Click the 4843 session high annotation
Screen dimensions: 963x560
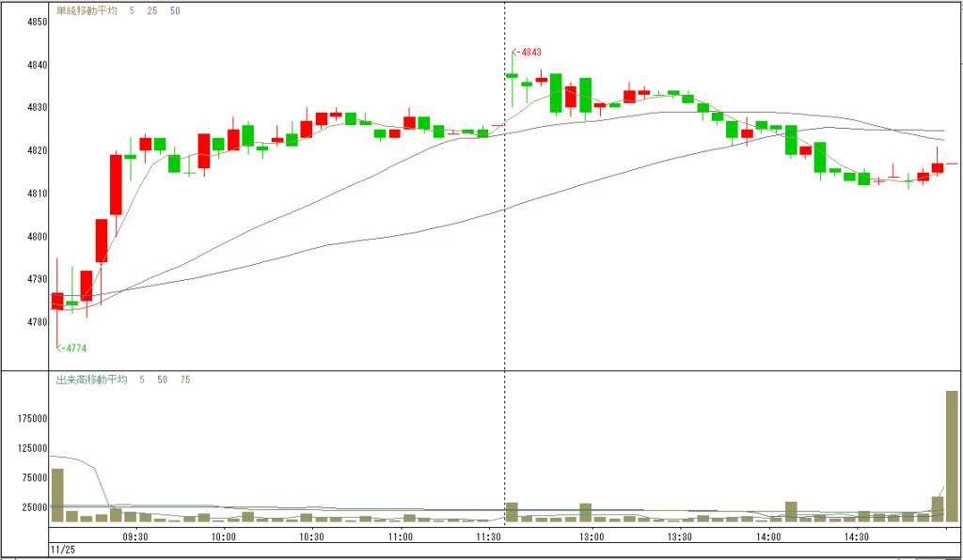pos(527,53)
